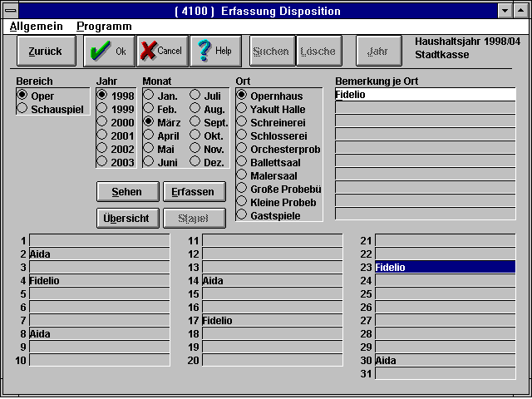
Task: Click the empty day 31 field
Action: (x=445, y=374)
